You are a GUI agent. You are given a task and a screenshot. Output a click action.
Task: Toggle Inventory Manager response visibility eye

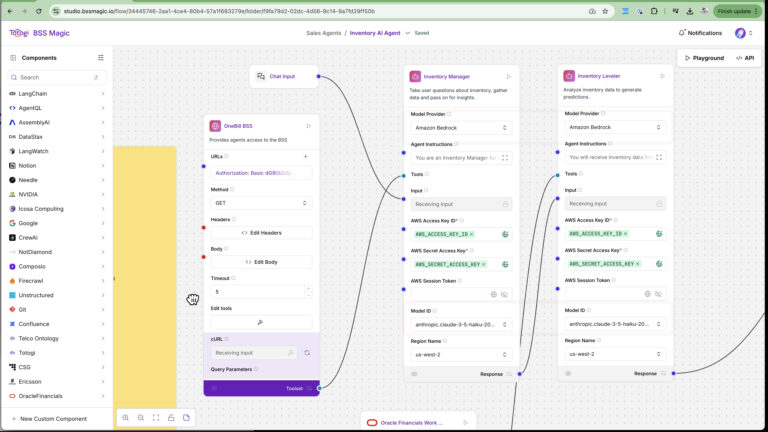point(414,373)
